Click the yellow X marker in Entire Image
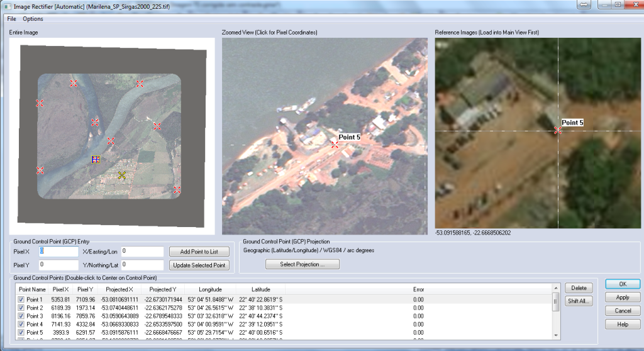 [122, 175]
